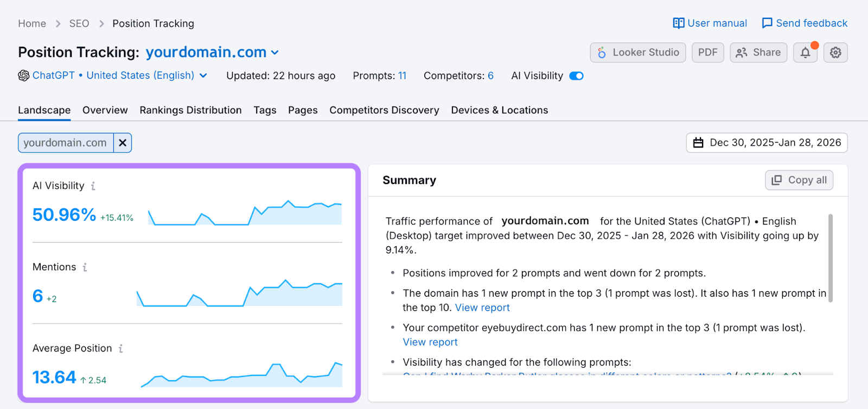Open the yourdomain.com project dropdown
Screen dimensions: 868x409
click(x=275, y=52)
